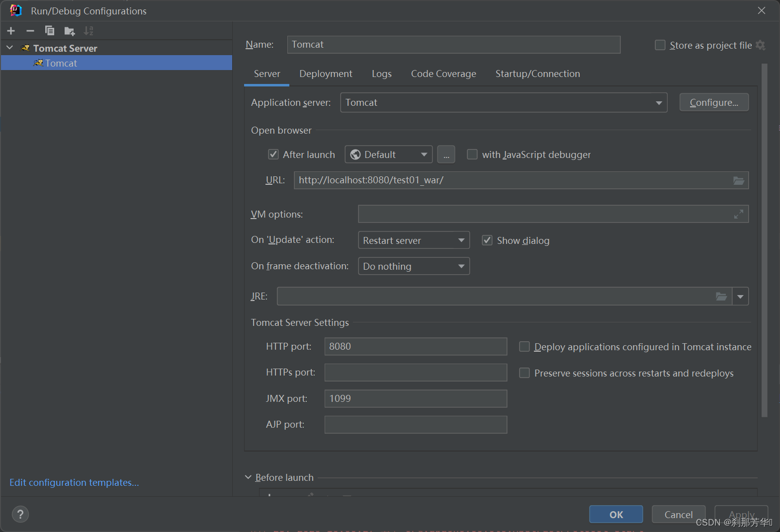780x532 pixels.
Task: Open the JRE dropdown arrow
Action: coord(740,297)
